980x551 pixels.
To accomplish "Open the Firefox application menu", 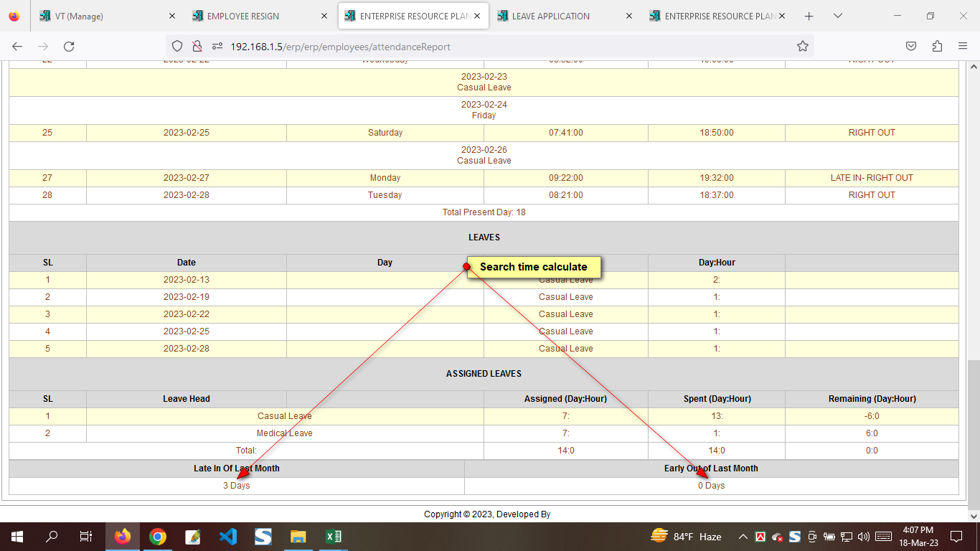I will coord(963,47).
